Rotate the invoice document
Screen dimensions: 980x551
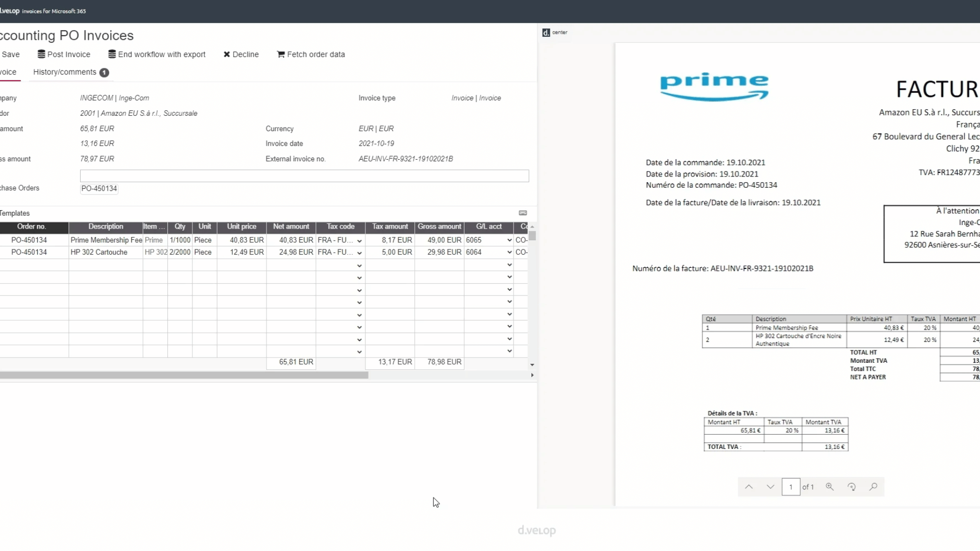pyautogui.click(x=851, y=487)
